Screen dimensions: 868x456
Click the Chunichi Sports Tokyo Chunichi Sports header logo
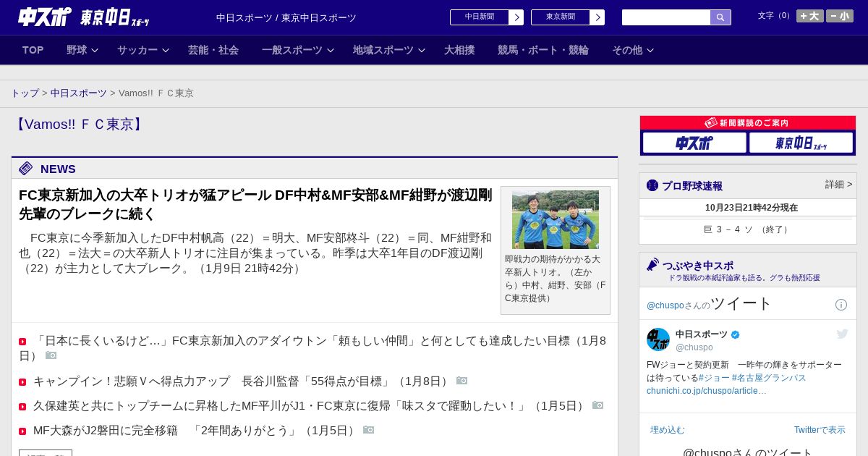(x=83, y=17)
